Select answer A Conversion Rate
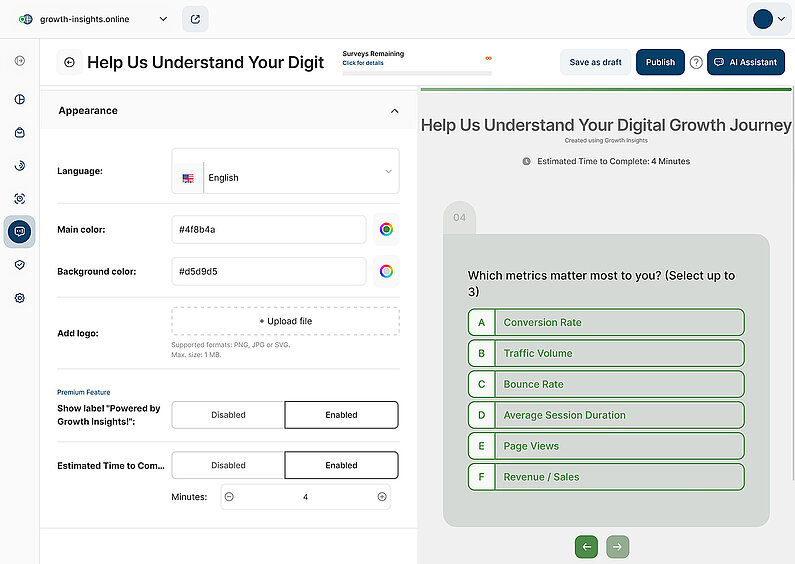Screen dimensions: 795x564 pos(606,323)
